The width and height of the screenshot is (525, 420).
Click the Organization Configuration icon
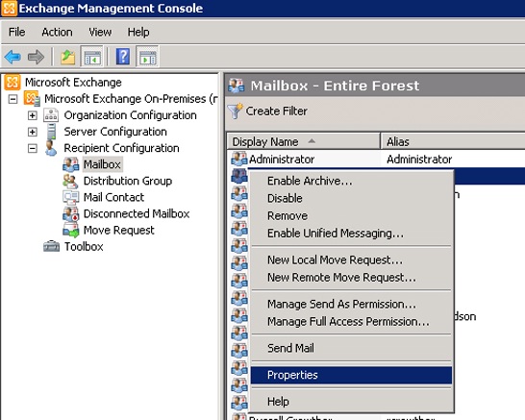[51, 115]
